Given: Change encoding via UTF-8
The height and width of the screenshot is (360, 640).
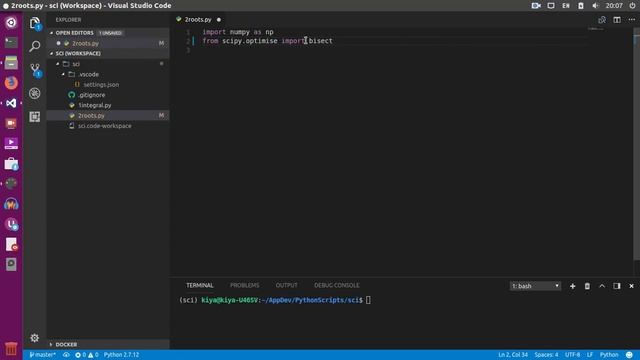Looking at the screenshot, I should coord(572,355).
